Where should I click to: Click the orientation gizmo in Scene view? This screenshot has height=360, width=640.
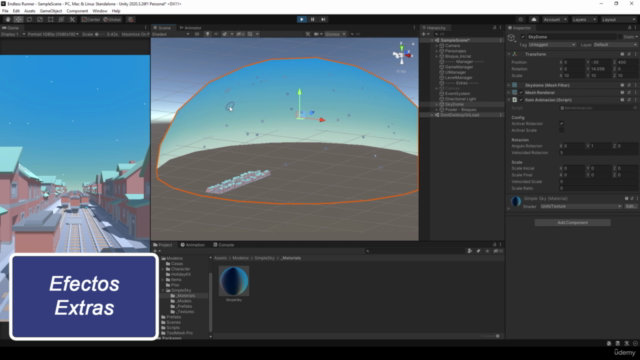click(x=402, y=54)
